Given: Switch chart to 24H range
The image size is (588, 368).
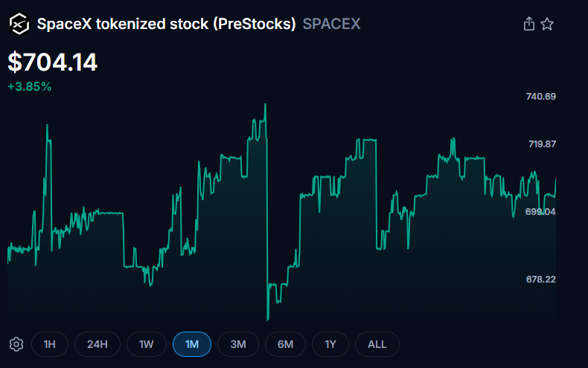Looking at the screenshot, I should pyautogui.click(x=98, y=344).
